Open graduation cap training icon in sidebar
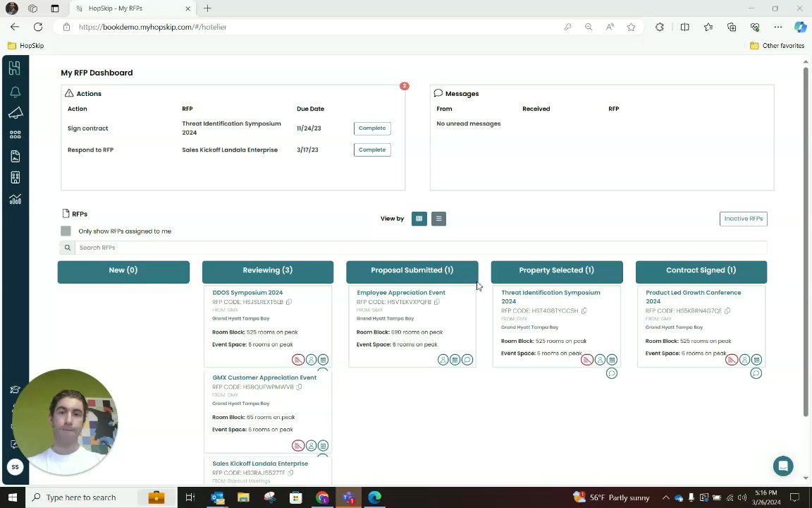 pyautogui.click(x=15, y=389)
